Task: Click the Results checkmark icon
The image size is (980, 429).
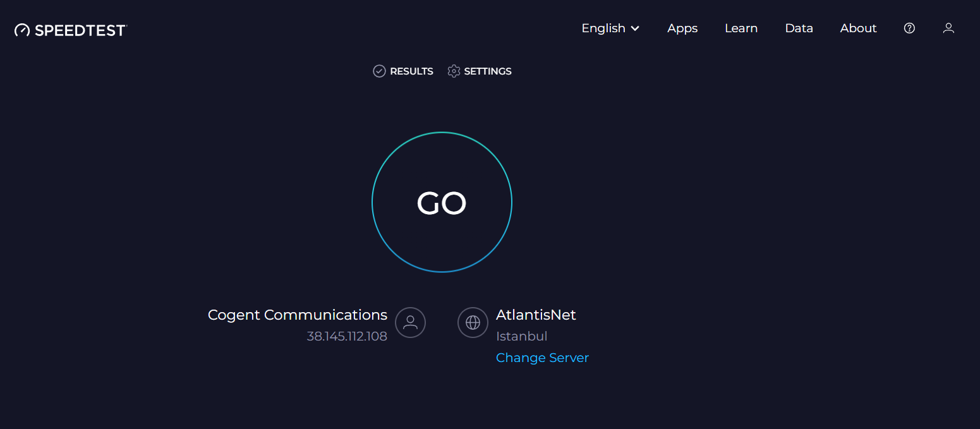Action: [379, 71]
